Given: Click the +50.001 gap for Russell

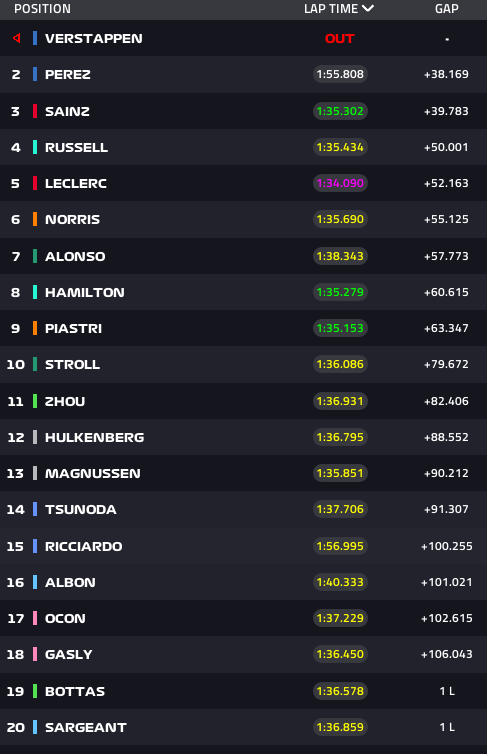Looking at the screenshot, I should 446,147.
